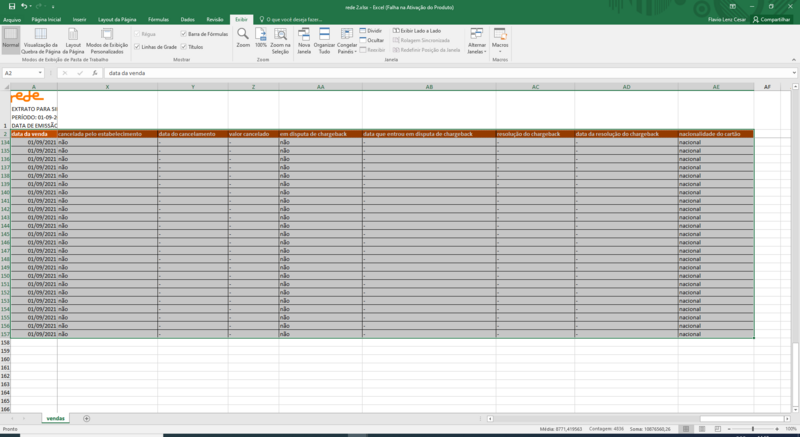The image size is (800, 437).
Task: Select the vendas sheet tab
Action: (56, 418)
